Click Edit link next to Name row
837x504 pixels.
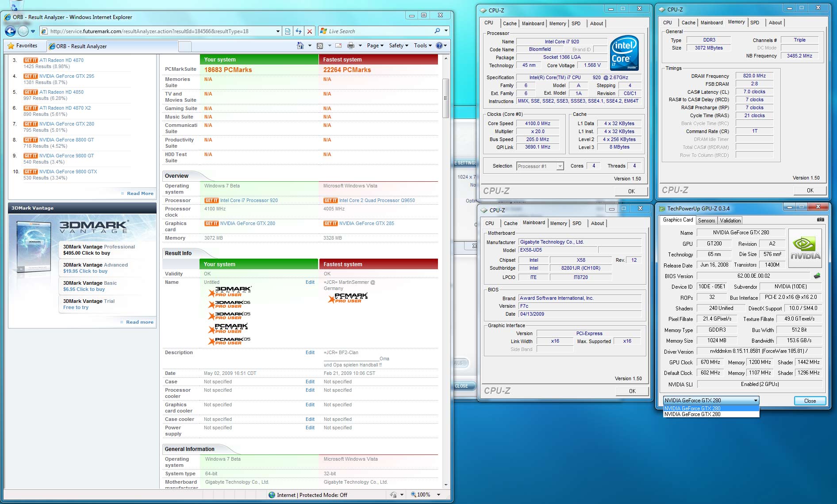coord(310,282)
